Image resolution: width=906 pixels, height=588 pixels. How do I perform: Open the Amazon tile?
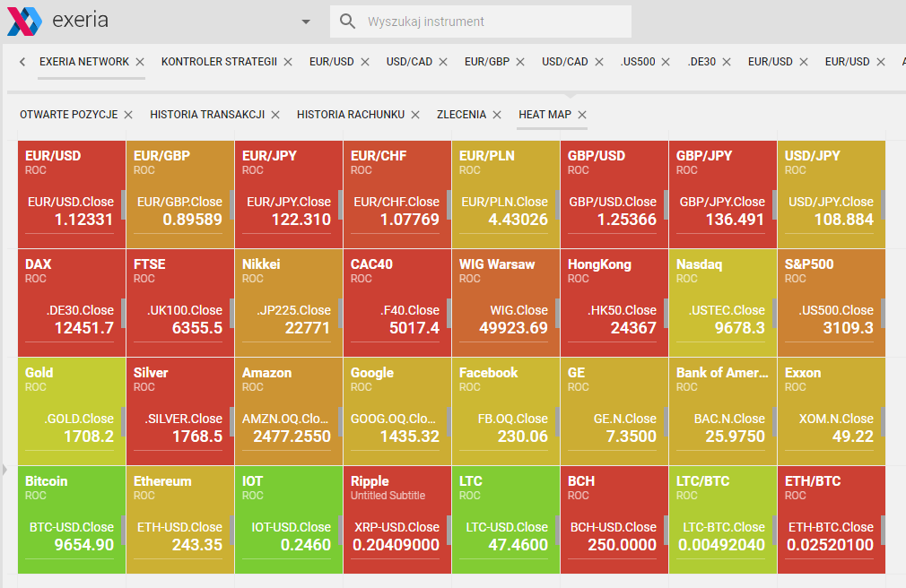click(289, 411)
